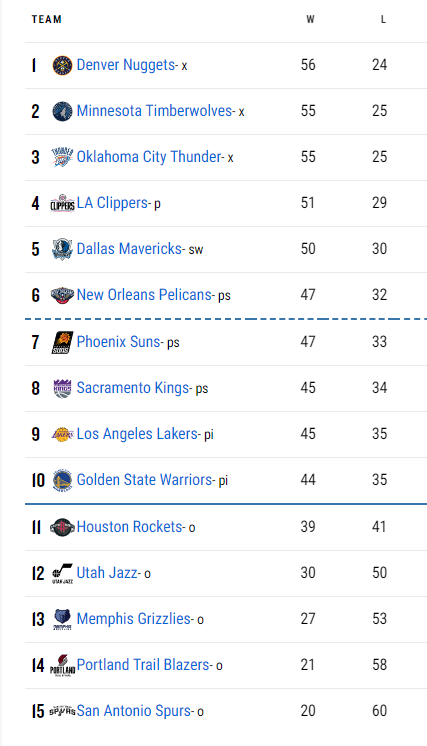
Task: Click the TEAM column header
Action: (47, 20)
